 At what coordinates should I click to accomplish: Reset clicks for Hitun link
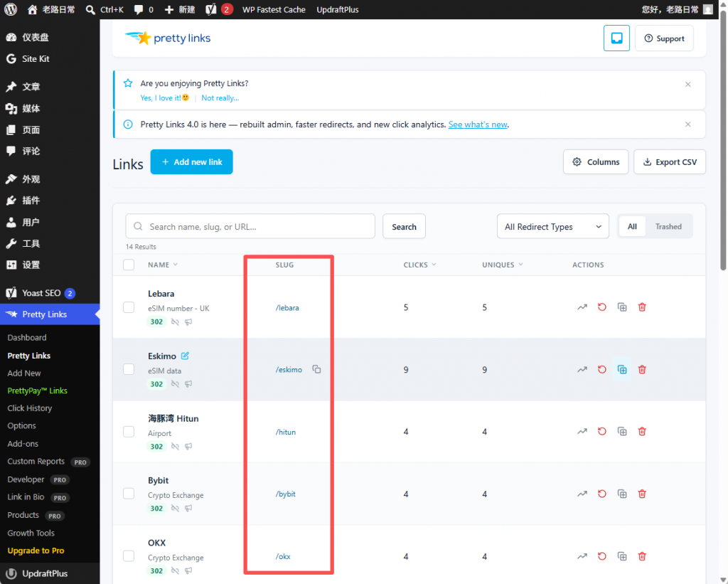[602, 432]
